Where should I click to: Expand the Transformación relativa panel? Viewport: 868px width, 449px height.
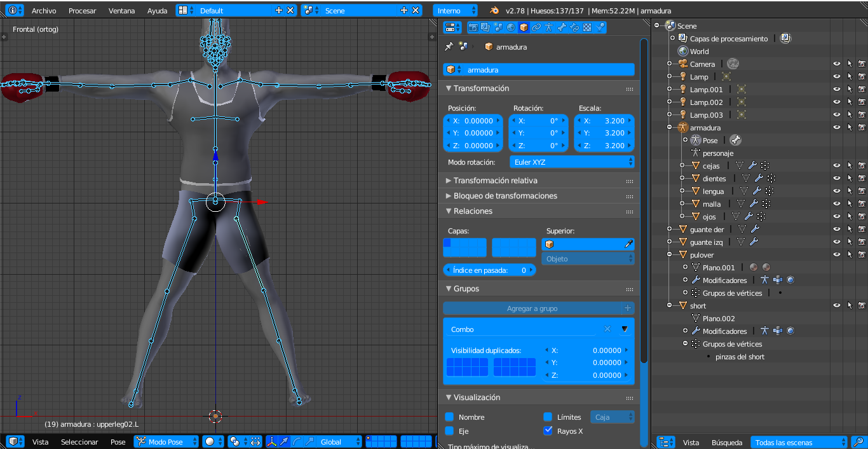(495, 181)
